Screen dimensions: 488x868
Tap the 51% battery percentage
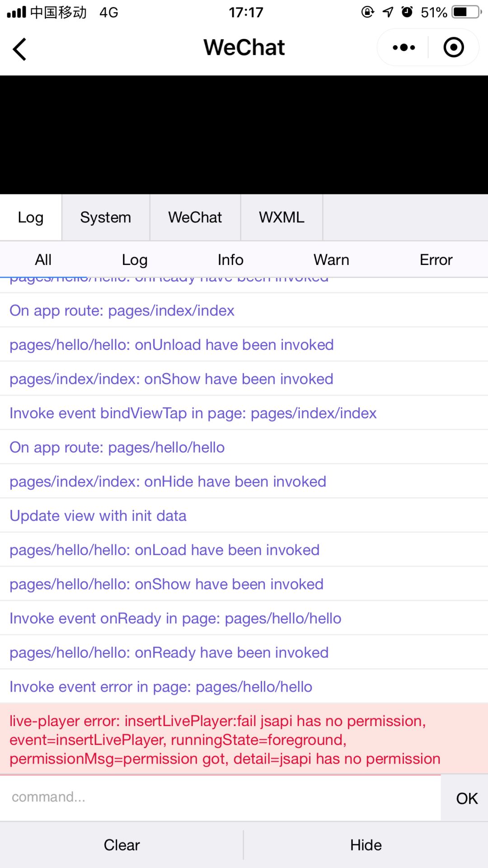pos(434,12)
